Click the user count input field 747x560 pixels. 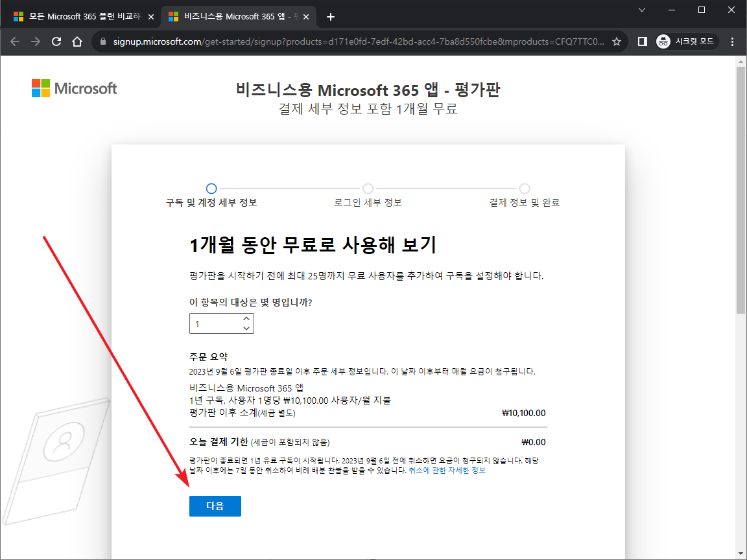[222, 323]
